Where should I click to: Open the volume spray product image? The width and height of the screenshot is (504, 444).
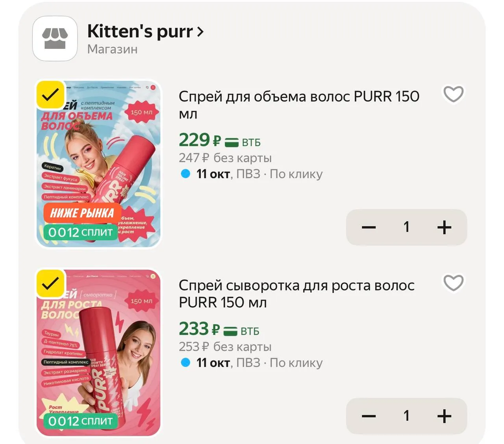(x=98, y=164)
